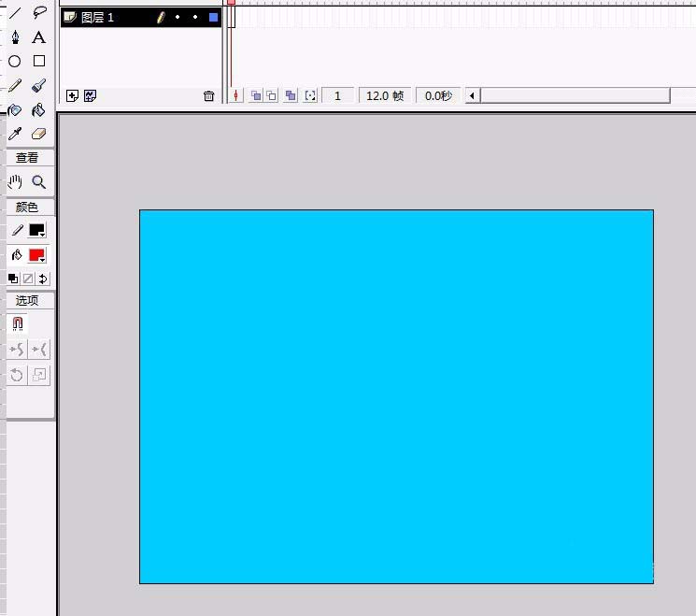Click the Rotate option button
The image size is (696, 616).
pos(18,375)
